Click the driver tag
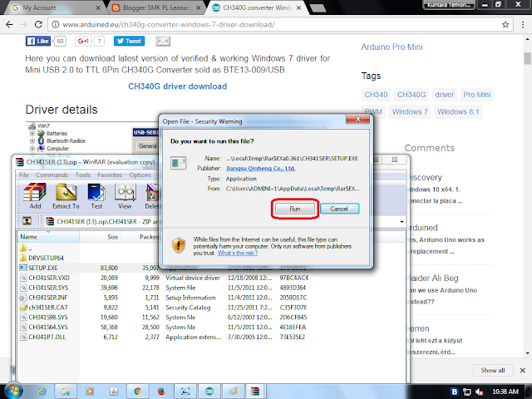532x399 pixels. pos(445,95)
